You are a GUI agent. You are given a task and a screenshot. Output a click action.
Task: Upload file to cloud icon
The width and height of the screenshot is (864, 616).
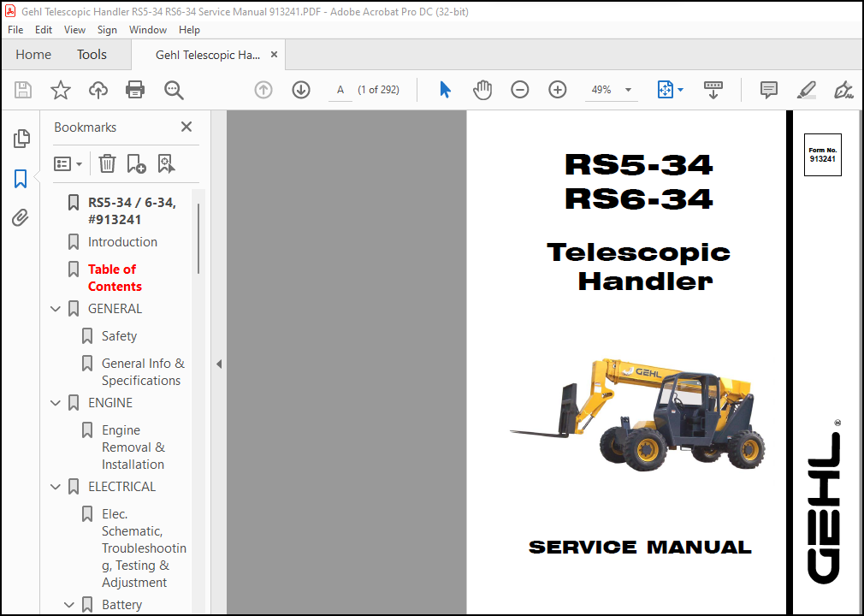click(x=98, y=90)
